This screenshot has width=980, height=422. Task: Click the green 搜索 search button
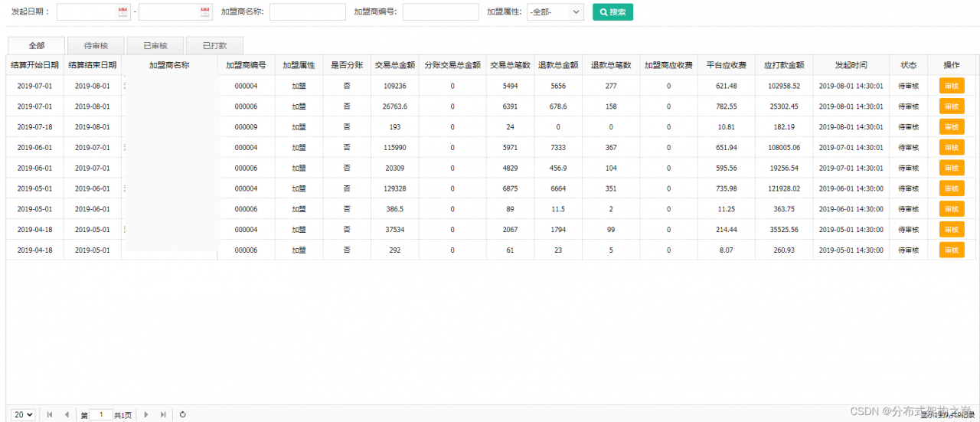(x=612, y=12)
